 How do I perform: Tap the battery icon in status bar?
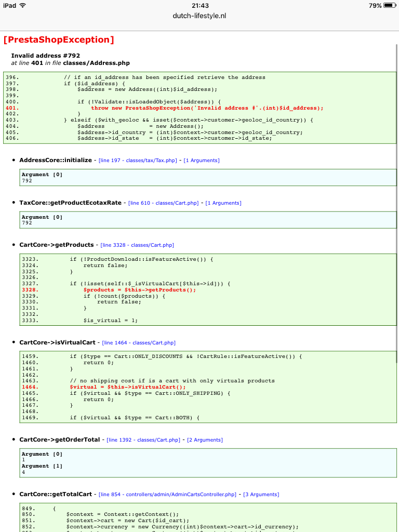point(390,5)
